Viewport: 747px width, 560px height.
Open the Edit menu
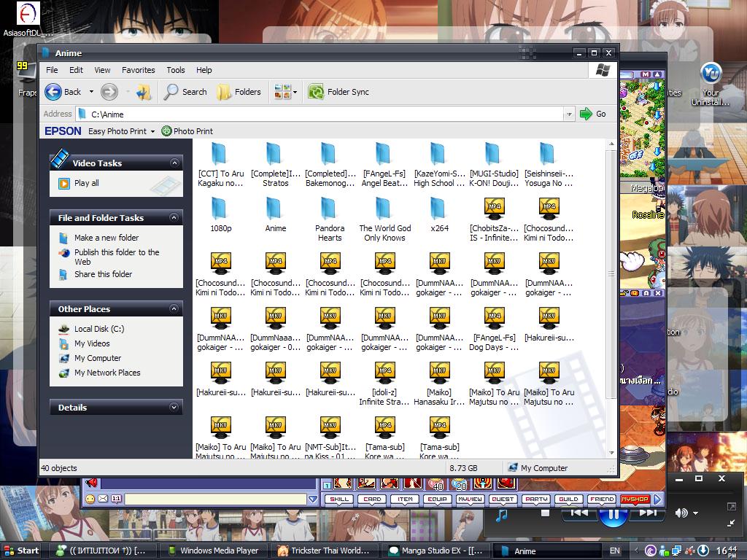[76, 70]
